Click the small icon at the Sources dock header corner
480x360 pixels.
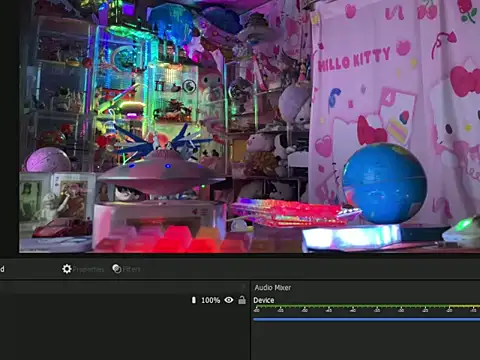tap(244, 287)
